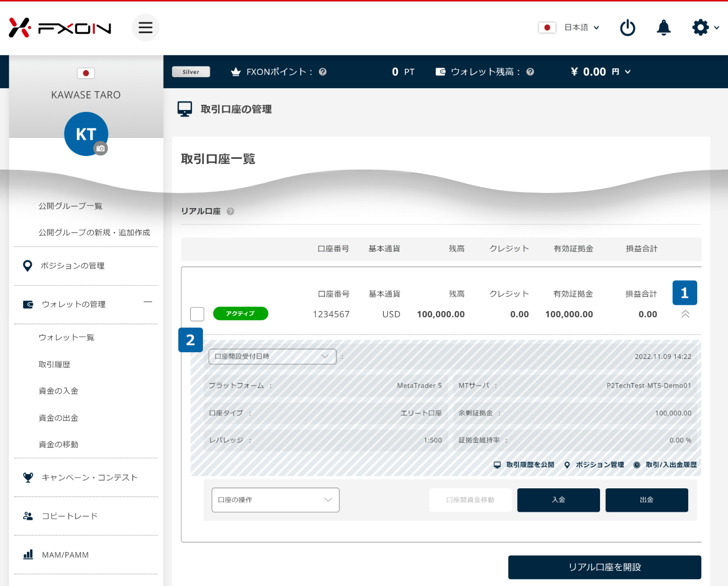Open 公開グループの新規・追加作成
Viewport: 728px width, 586px height.
click(x=94, y=232)
